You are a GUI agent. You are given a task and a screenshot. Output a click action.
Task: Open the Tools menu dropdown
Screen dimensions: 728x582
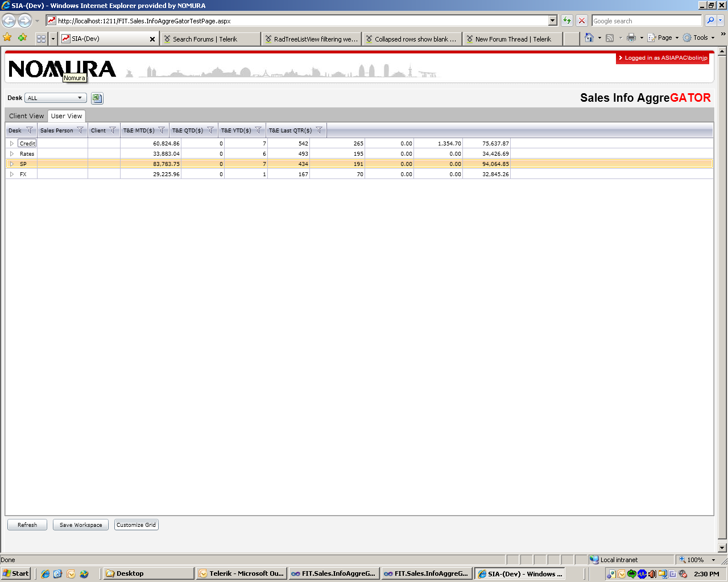[x=698, y=38]
